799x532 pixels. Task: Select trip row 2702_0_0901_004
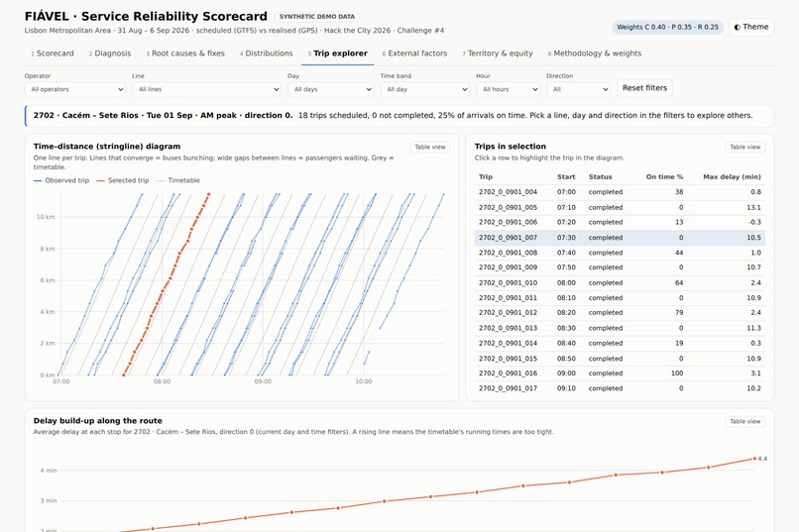coord(620,192)
